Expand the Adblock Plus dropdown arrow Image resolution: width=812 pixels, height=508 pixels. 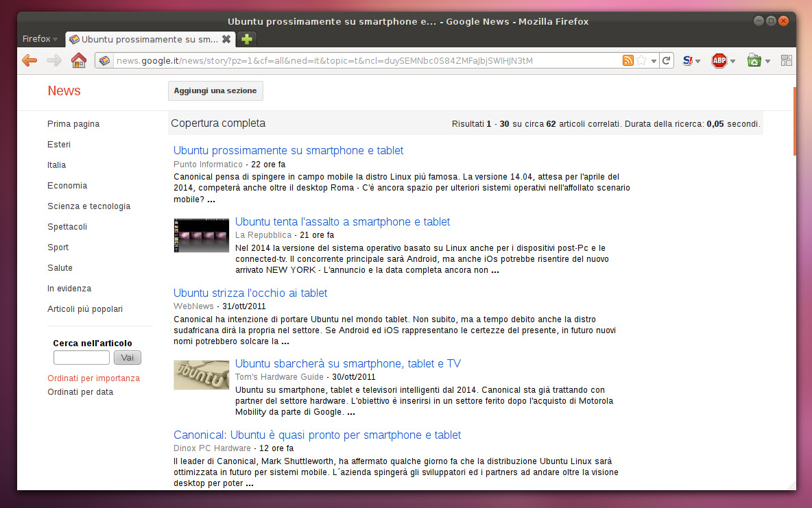pos(732,61)
